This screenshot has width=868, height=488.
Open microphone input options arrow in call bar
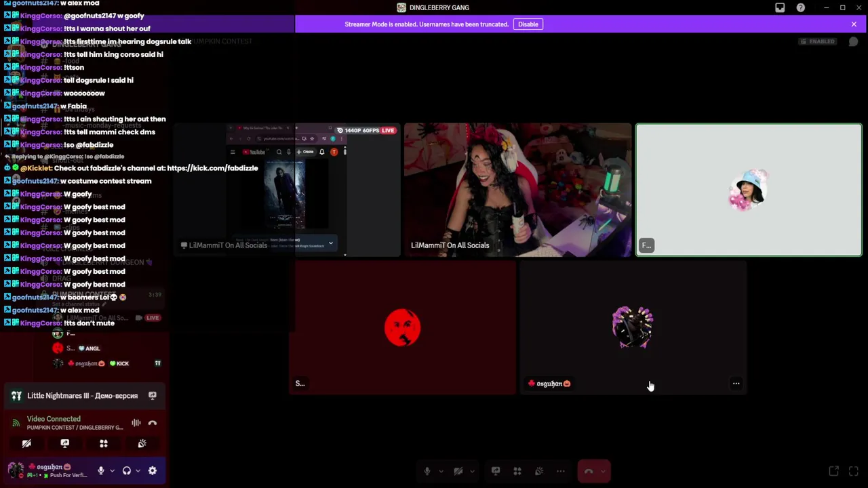tap(441, 471)
